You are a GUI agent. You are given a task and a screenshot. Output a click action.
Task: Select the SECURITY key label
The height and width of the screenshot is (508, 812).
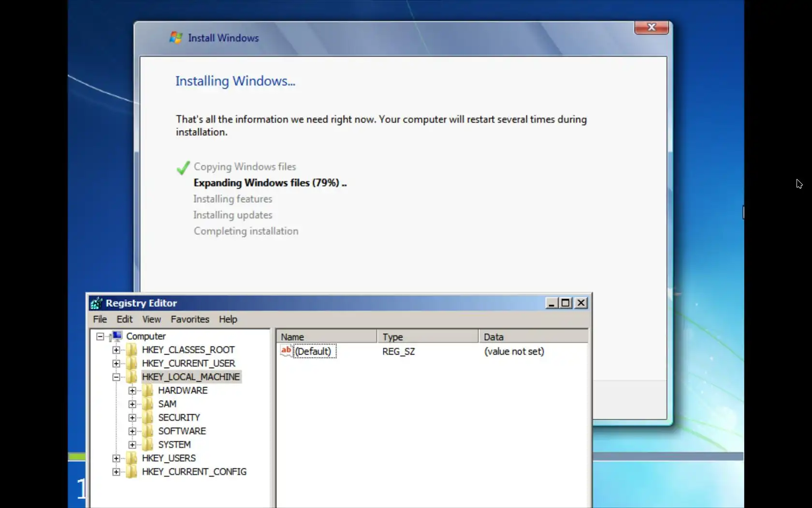179,418
